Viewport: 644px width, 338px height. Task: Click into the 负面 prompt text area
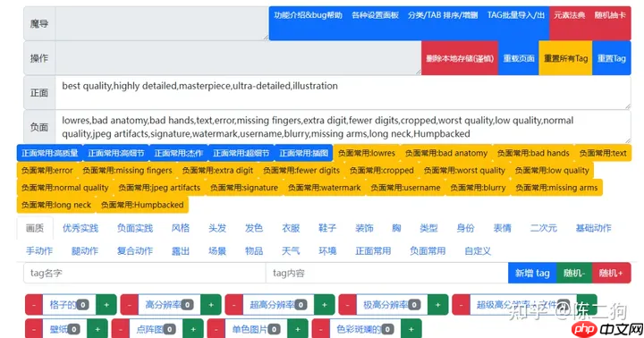(x=343, y=127)
